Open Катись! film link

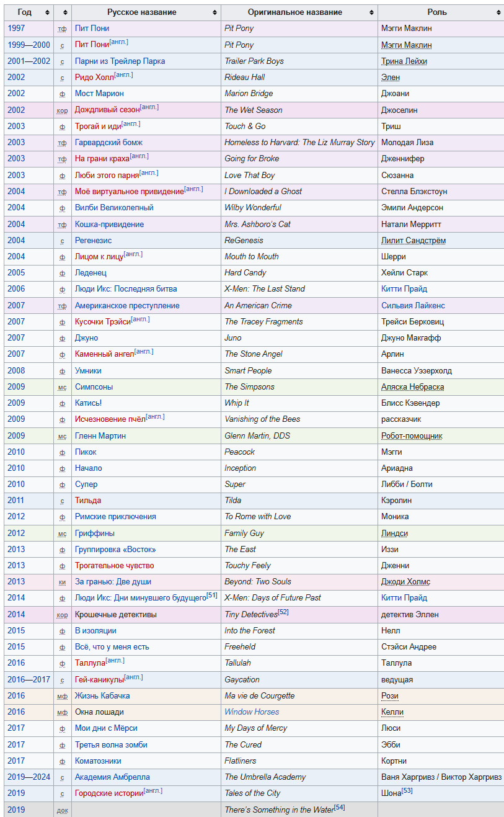coord(89,403)
